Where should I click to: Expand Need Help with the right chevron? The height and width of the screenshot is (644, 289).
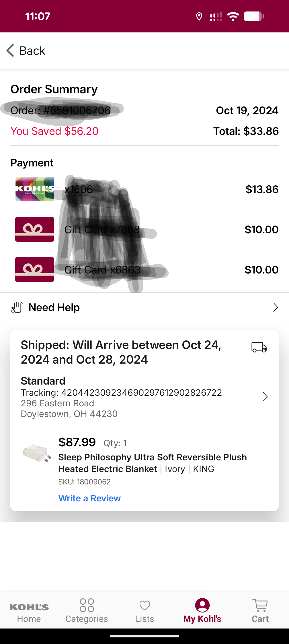(276, 307)
